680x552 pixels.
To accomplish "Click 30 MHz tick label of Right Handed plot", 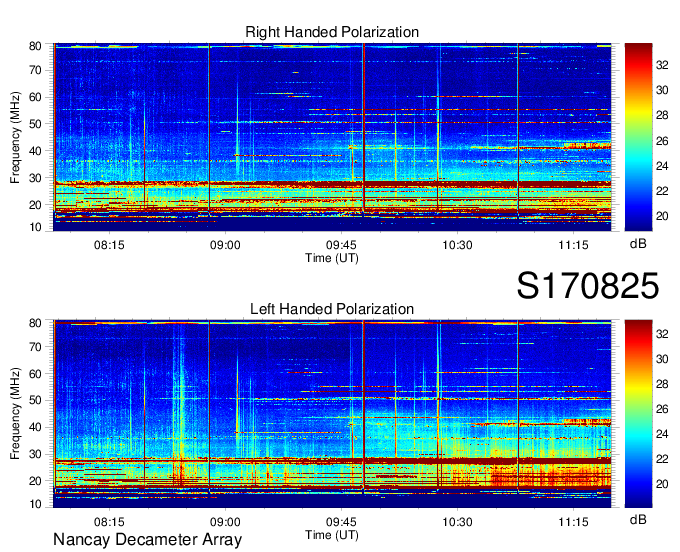I will [x=35, y=178].
